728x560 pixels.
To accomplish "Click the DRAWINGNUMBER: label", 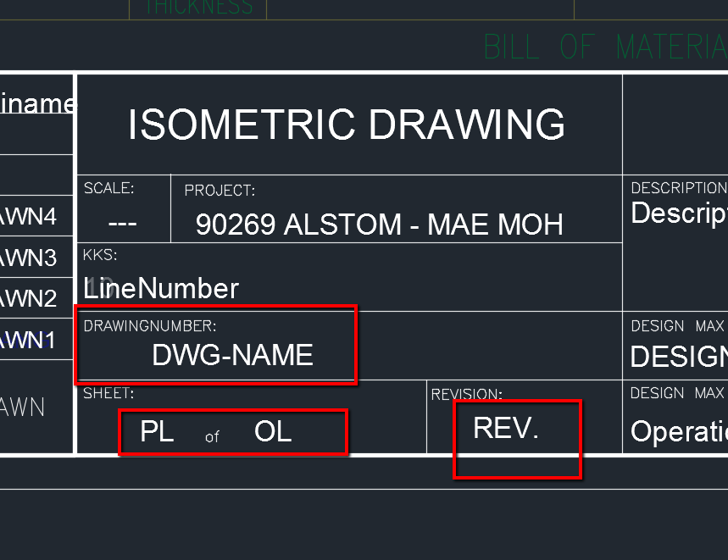I will coord(150,325).
